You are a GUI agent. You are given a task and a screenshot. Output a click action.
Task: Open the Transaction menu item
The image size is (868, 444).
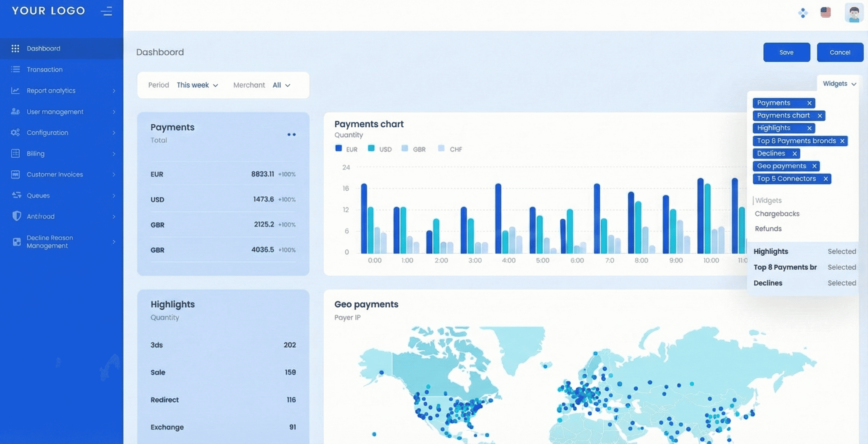click(45, 69)
